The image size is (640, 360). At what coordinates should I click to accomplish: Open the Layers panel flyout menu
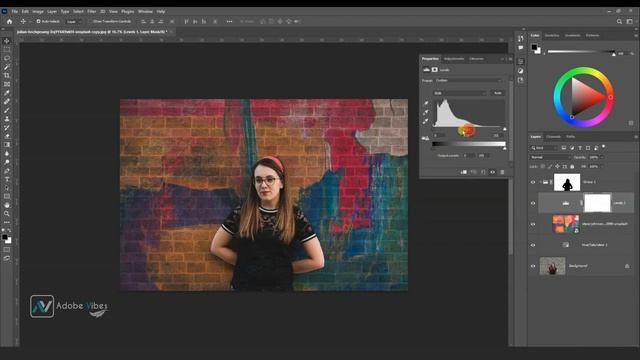point(636,137)
